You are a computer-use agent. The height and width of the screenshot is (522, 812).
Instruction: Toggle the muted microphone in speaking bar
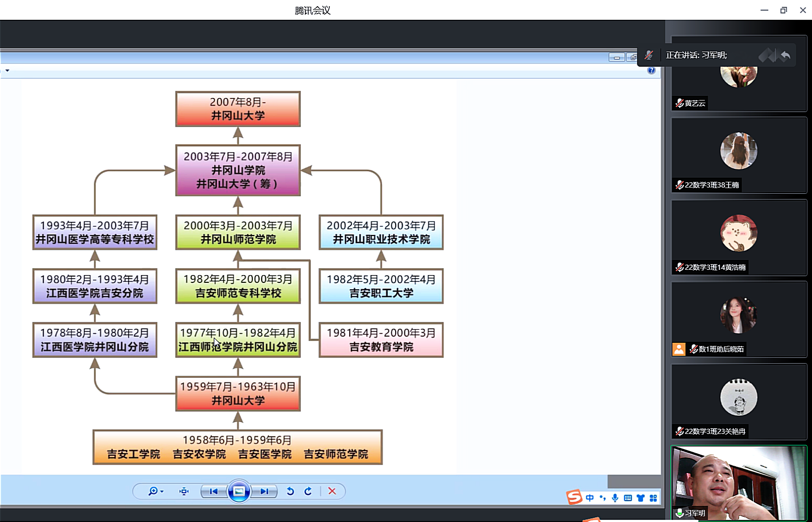coord(649,55)
